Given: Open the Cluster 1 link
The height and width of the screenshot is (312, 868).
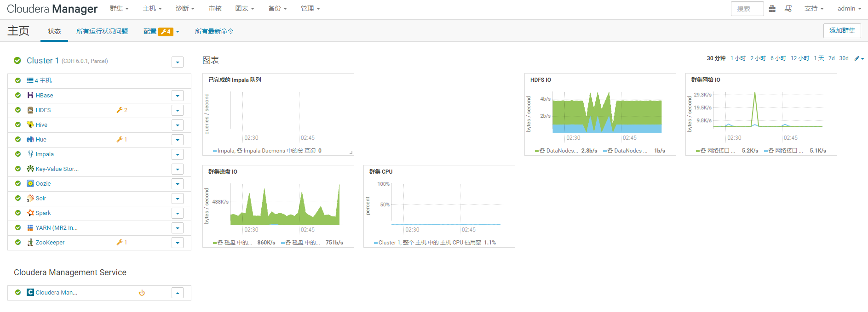Looking at the screenshot, I should pyautogui.click(x=43, y=61).
